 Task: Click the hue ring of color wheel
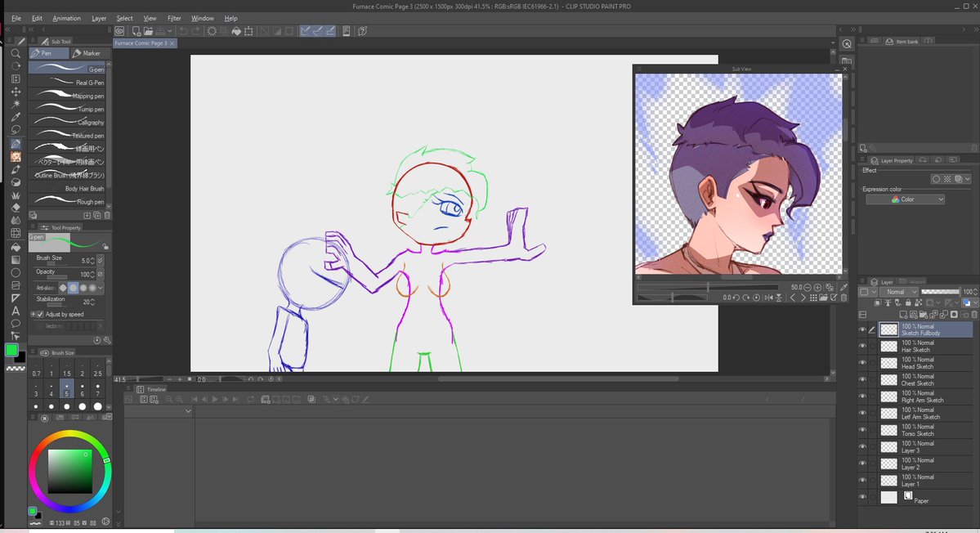click(70, 434)
